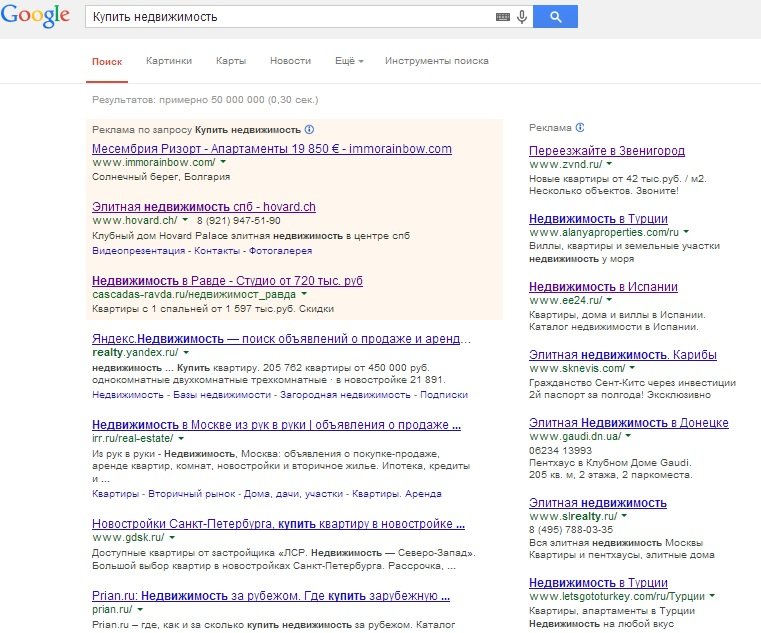Expand arrow next to prian.ru/
Image resolution: width=761 pixels, height=633 pixels.
pyautogui.click(x=140, y=609)
